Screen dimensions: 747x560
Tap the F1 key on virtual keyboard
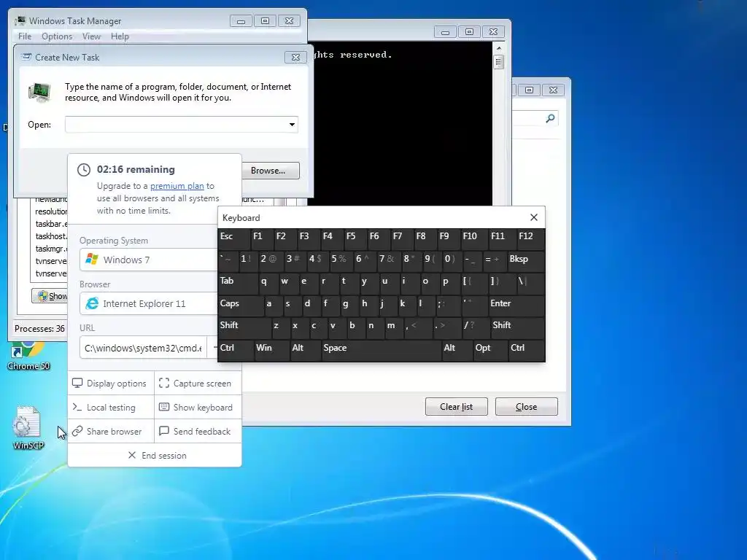[261, 239]
